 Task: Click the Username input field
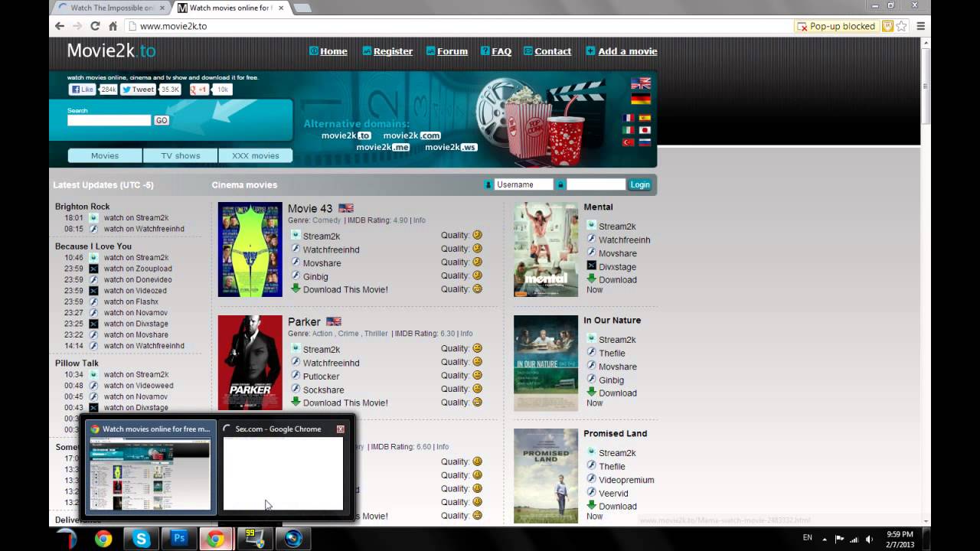click(524, 184)
